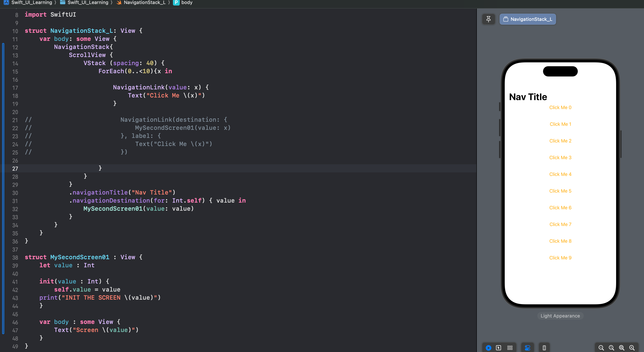
Task: Open the NavigationStack_L file breadcrumb
Action: (x=141, y=3)
